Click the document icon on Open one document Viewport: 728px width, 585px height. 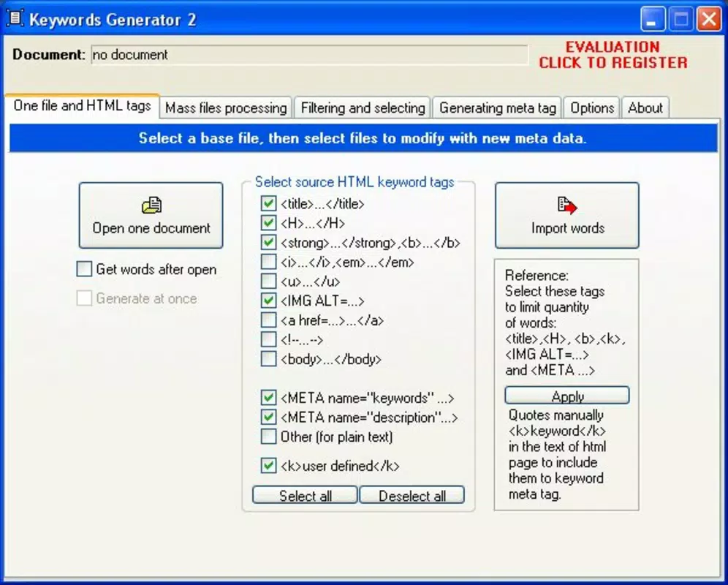(x=151, y=205)
